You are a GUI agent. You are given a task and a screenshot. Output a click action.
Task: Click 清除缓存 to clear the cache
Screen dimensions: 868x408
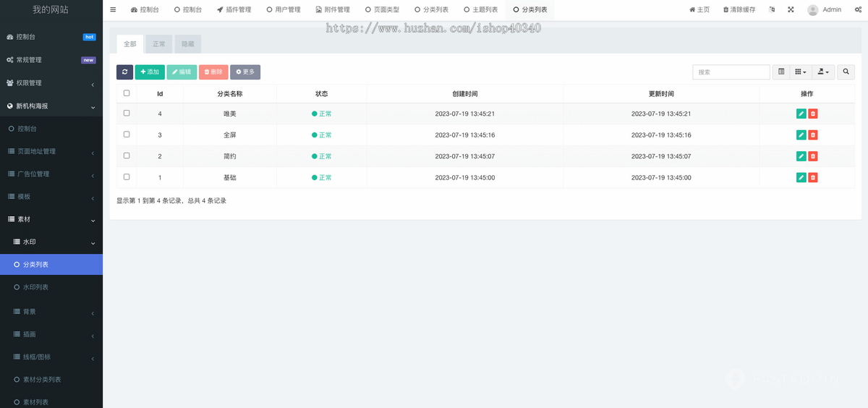(x=739, y=9)
